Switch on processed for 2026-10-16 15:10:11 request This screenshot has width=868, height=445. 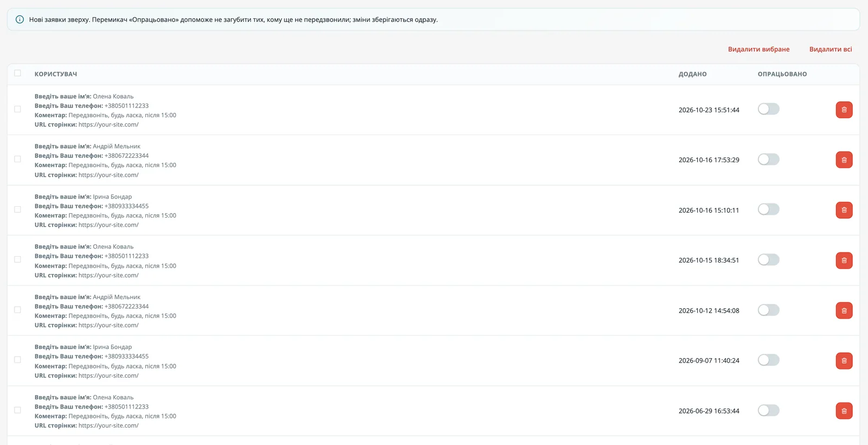point(769,209)
